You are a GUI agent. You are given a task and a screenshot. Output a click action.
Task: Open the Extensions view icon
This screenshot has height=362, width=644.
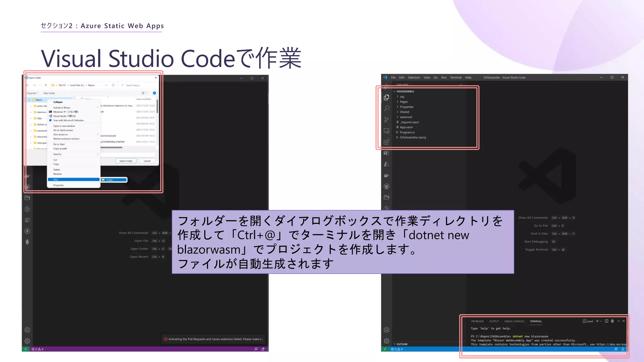tap(386, 142)
